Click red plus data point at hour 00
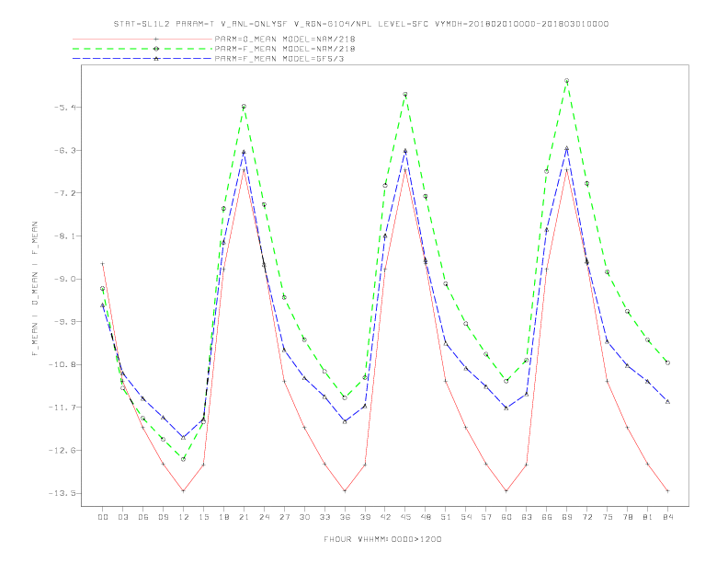Viewport: 728px width, 563px height. [103, 264]
